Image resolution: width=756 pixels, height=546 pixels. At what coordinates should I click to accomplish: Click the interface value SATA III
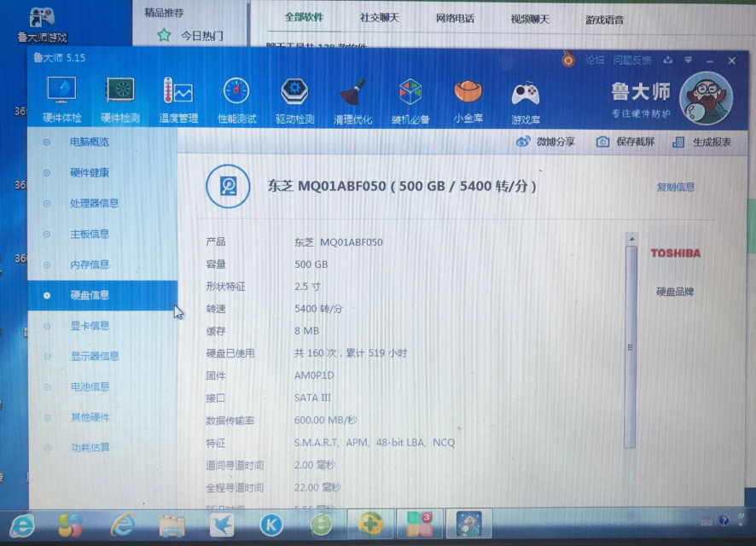[312, 398]
